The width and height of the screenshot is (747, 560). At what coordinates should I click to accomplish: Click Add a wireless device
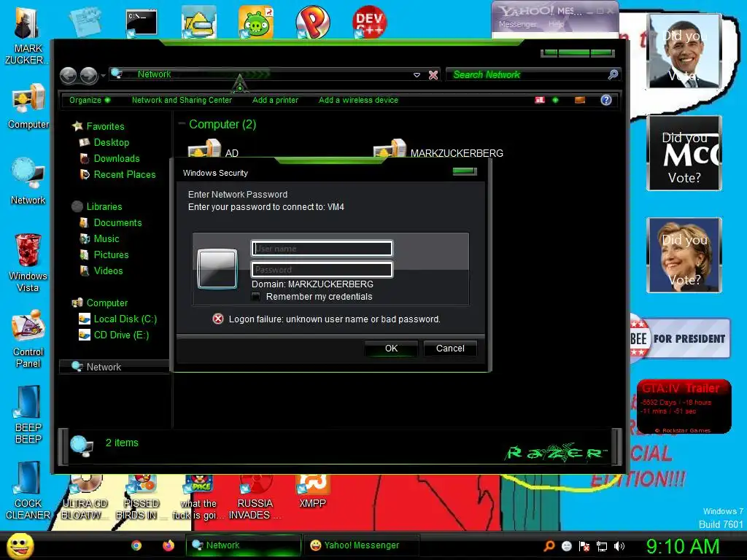(358, 100)
